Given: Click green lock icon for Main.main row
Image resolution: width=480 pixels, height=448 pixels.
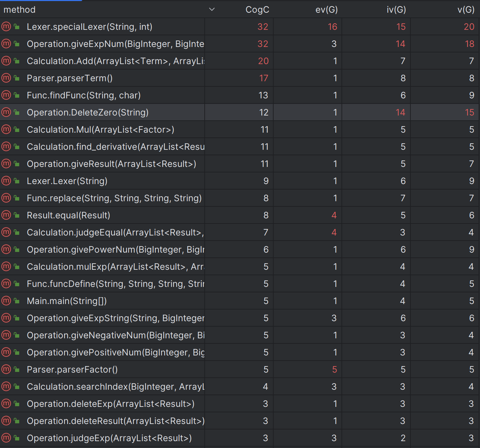Looking at the screenshot, I should [16, 301].
